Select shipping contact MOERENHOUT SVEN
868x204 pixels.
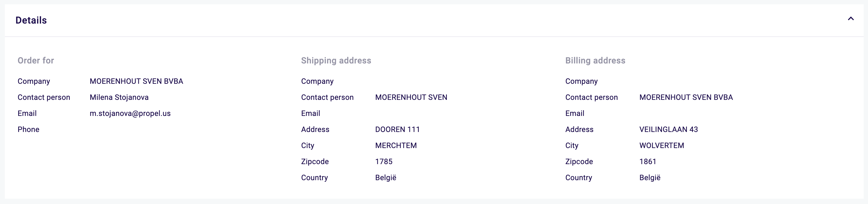(x=411, y=97)
